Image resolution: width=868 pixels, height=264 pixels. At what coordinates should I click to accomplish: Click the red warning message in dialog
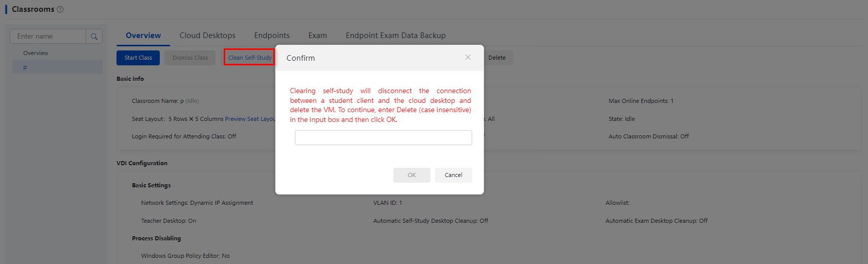coord(380,105)
